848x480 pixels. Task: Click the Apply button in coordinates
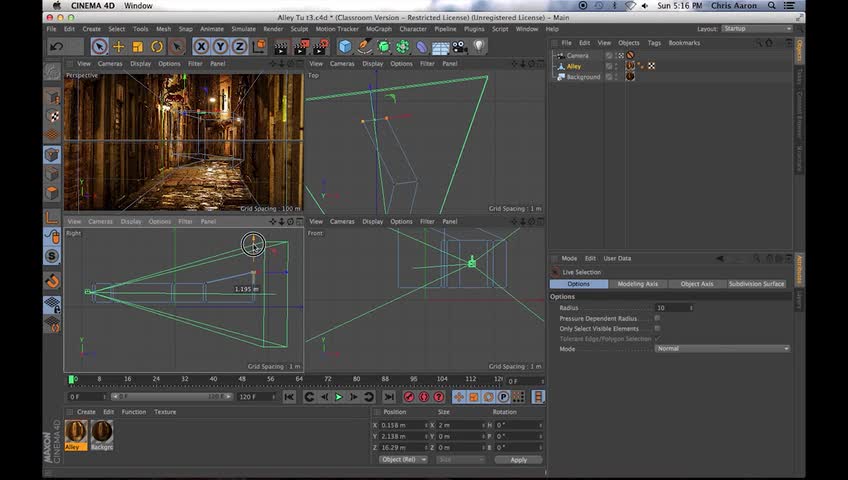(x=518, y=460)
